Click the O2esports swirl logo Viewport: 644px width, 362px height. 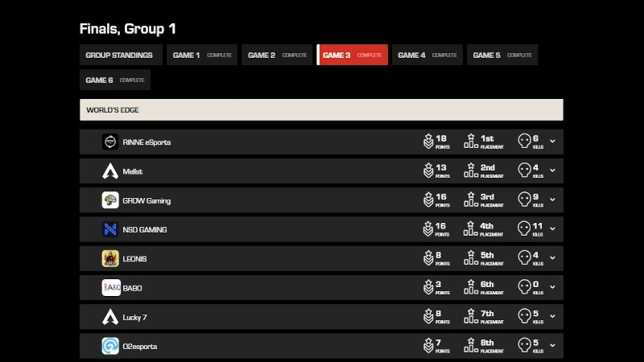[x=110, y=346]
